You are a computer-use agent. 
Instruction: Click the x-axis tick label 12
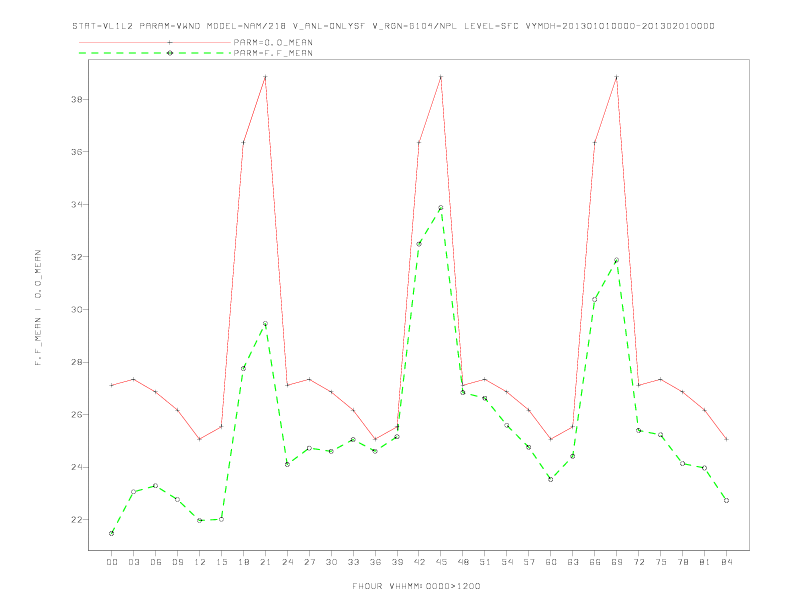[200, 562]
